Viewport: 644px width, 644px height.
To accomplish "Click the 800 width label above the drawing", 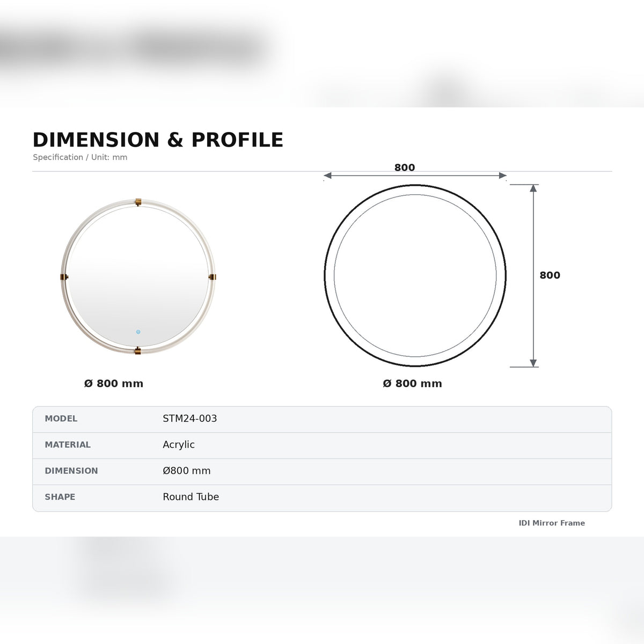I will click(405, 167).
